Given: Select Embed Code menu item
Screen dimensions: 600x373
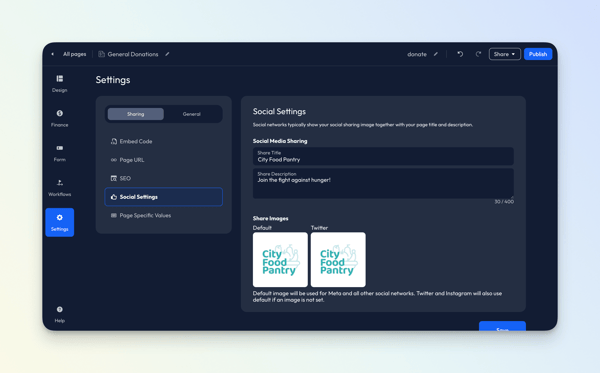Looking at the screenshot, I should (163, 141).
